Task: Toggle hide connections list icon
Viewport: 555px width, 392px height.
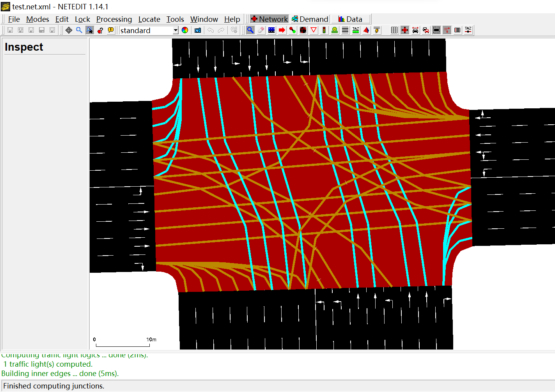Action: pos(457,30)
